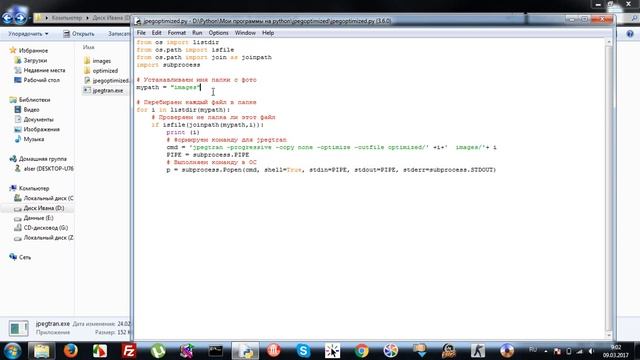The height and width of the screenshot is (360, 640).
Task: Show hidden tray icons arrow
Action: pyautogui.click(x=546, y=351)
